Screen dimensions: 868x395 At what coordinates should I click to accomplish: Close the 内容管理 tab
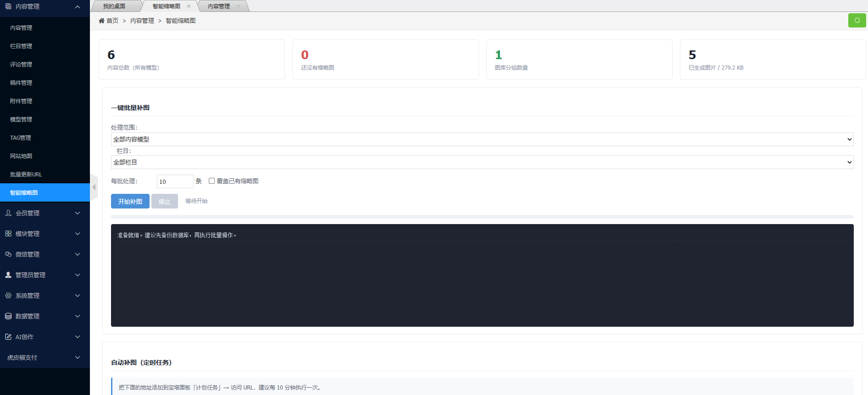(x=238, y=6)
